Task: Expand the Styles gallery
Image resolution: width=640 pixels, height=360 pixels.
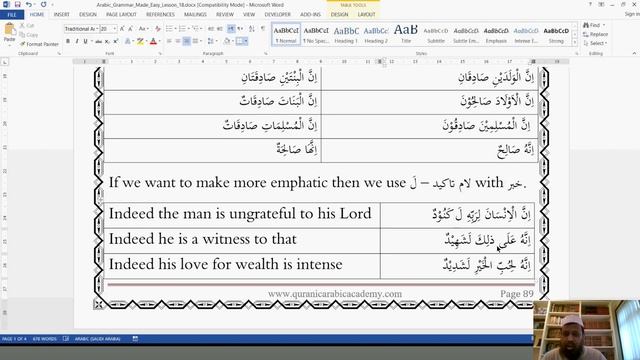Action: [x=575, y=42]
